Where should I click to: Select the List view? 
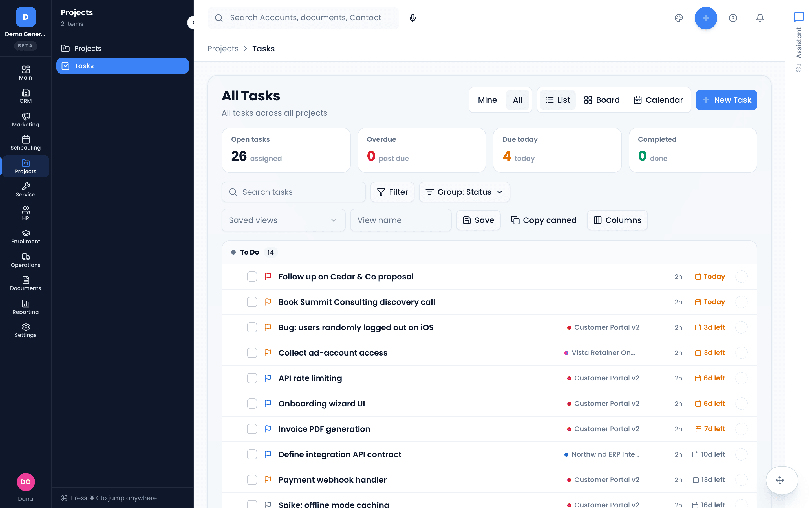click(x=558, y=100)
